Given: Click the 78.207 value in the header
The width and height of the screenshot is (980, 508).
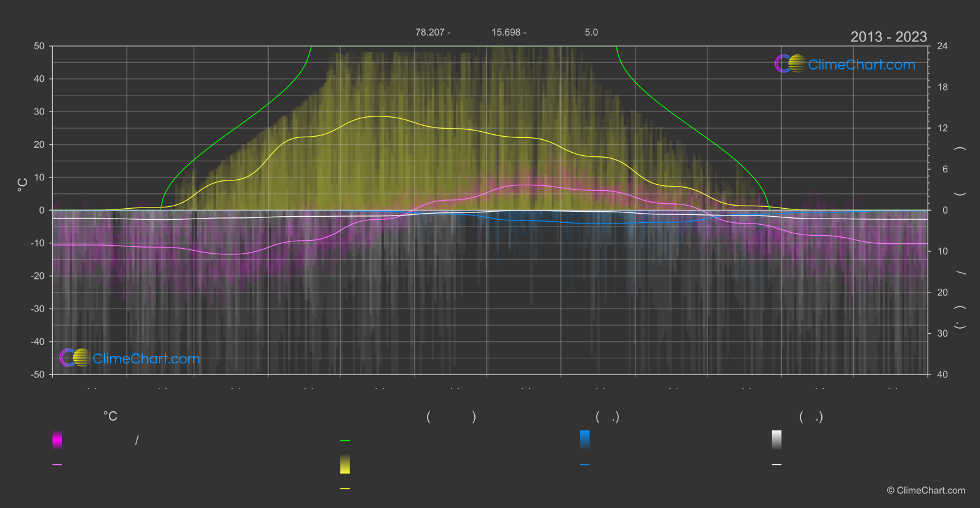Looking at the screenshot, I should (x=429, y=32).
